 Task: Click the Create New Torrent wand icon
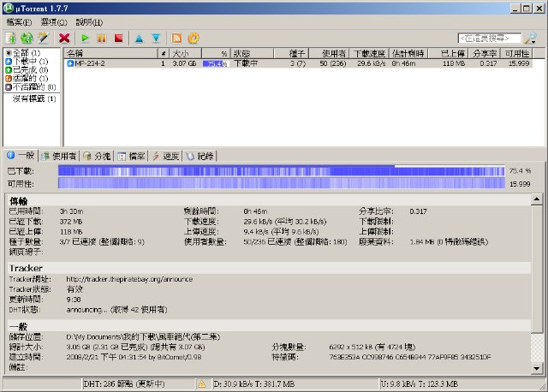[44, 38]
